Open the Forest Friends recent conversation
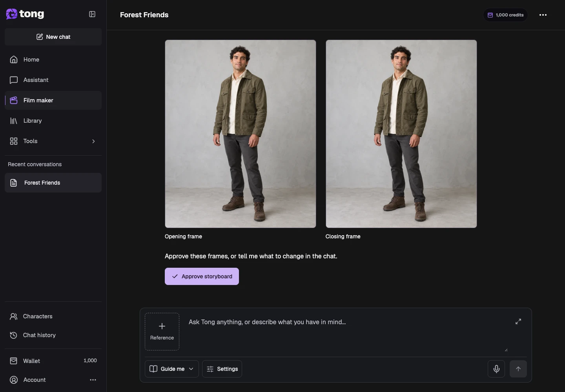 click(x=53, y=183)
